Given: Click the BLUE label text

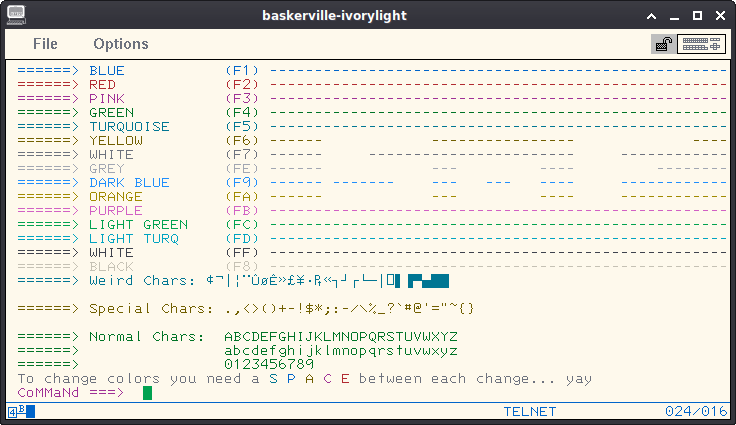Looking at the screenshot, I should 107,70.
